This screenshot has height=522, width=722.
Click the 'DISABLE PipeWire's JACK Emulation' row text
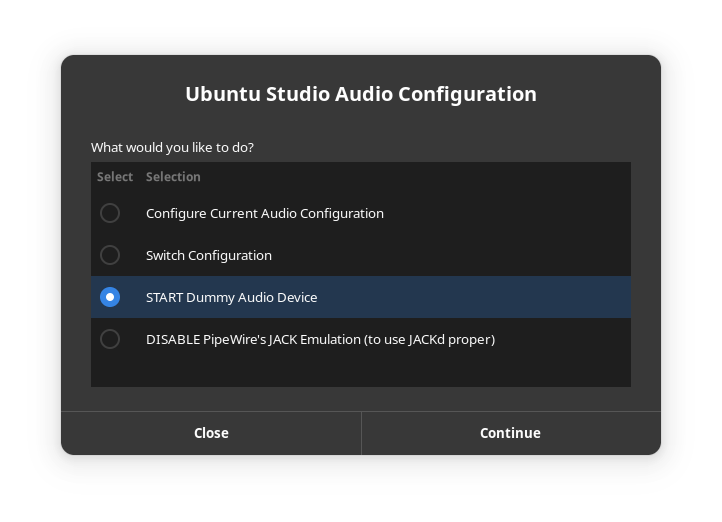tap(320, 339)
